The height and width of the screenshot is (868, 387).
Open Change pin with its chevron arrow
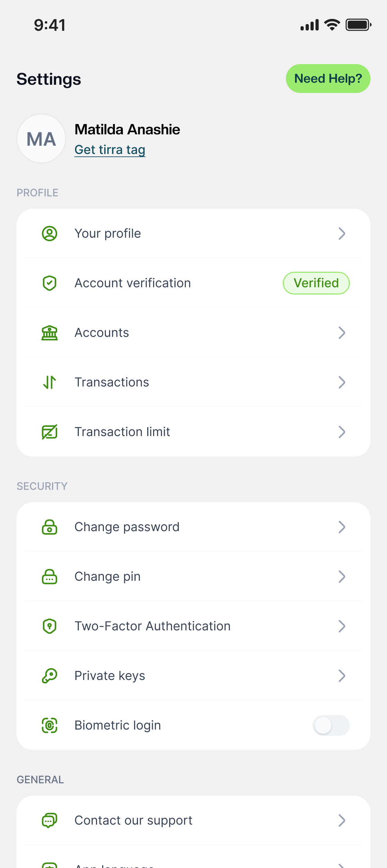coord(342,577)
